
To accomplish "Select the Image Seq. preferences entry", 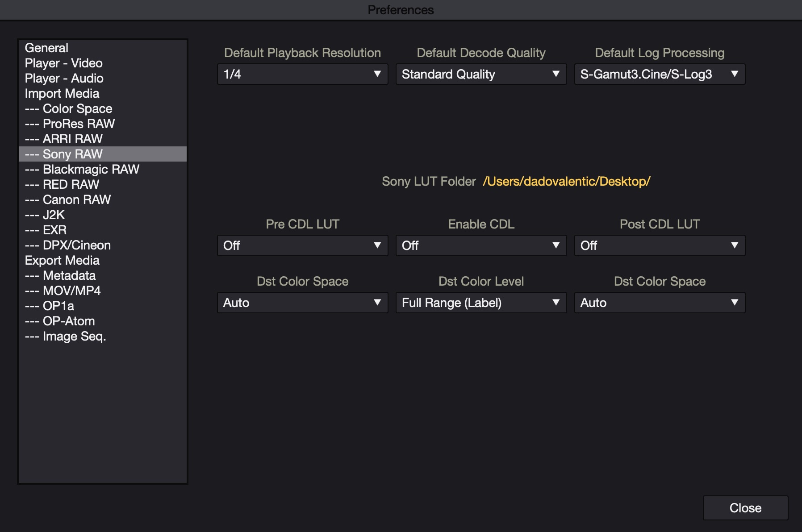I will click(66, 336).
